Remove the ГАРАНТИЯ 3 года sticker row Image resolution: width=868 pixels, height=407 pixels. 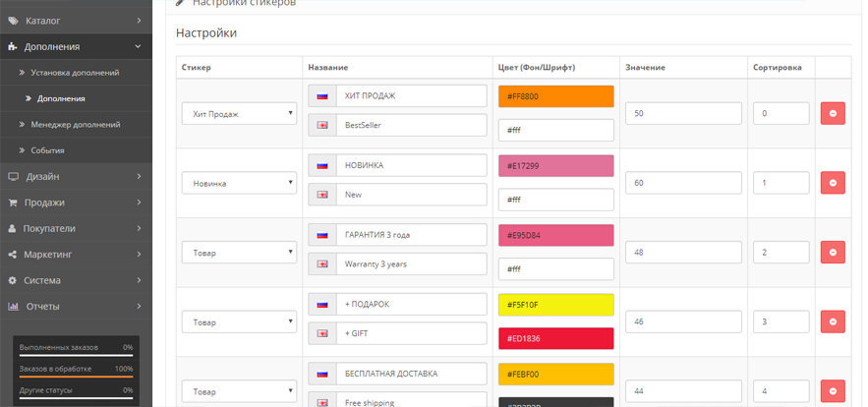pyautogui.click(x=832, y=253)
